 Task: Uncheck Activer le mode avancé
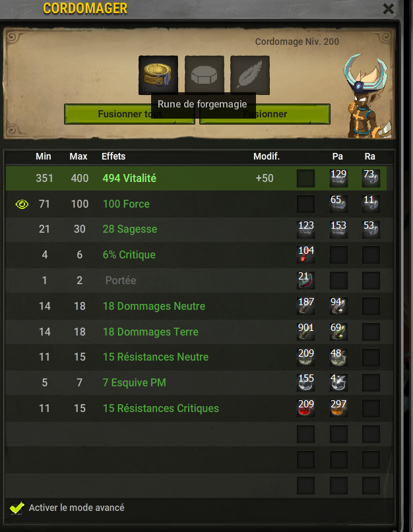pyautogui.click(x=16, y=508)
